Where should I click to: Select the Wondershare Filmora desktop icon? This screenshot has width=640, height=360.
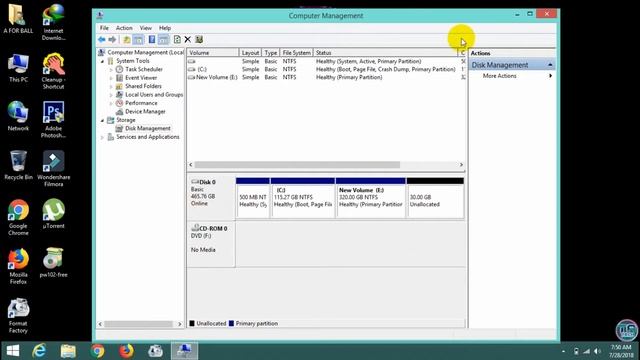53,169
